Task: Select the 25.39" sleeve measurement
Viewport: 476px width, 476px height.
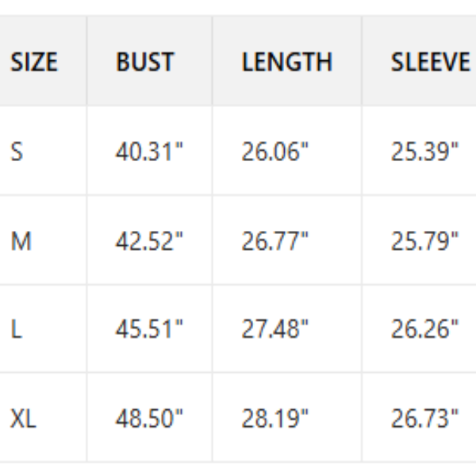Action: click(x=424, y=152)
